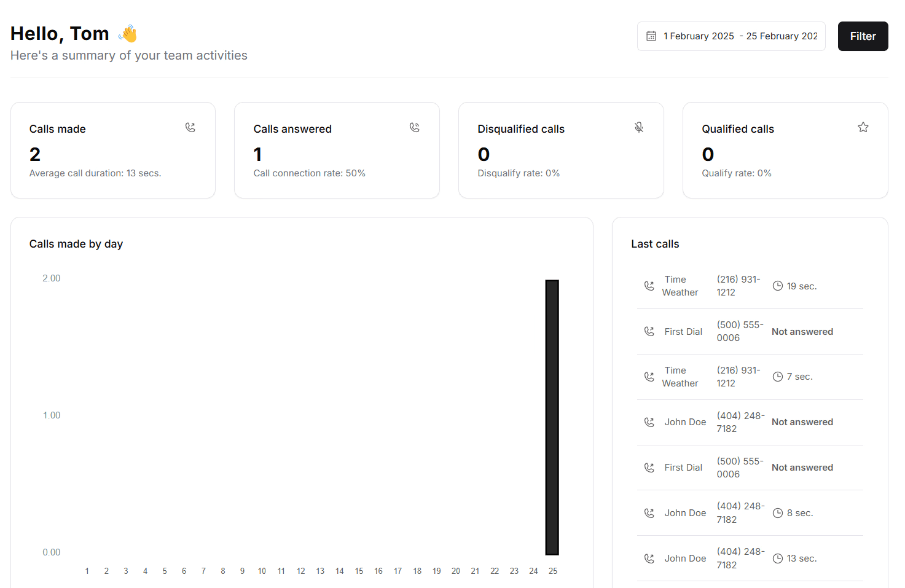Select the phone icon on Calls answered card
The width and height of the screenshot is (905, 588).
pos(415,127)
